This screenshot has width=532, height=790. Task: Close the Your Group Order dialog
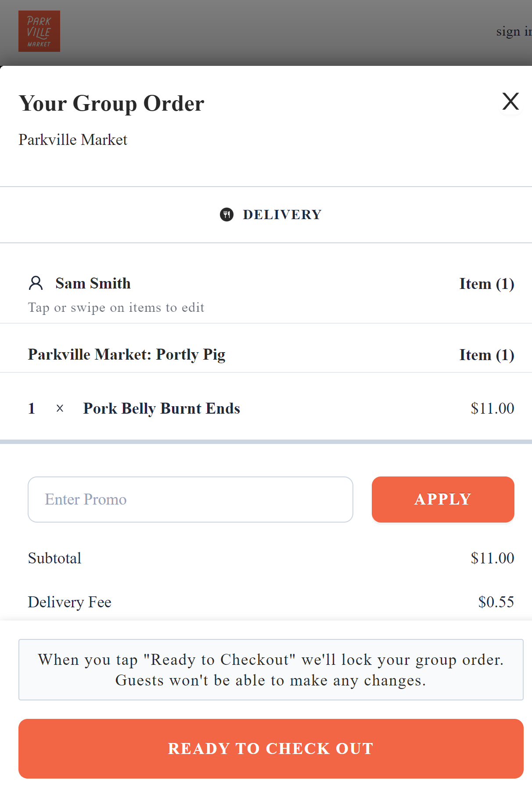pos(510,101)
